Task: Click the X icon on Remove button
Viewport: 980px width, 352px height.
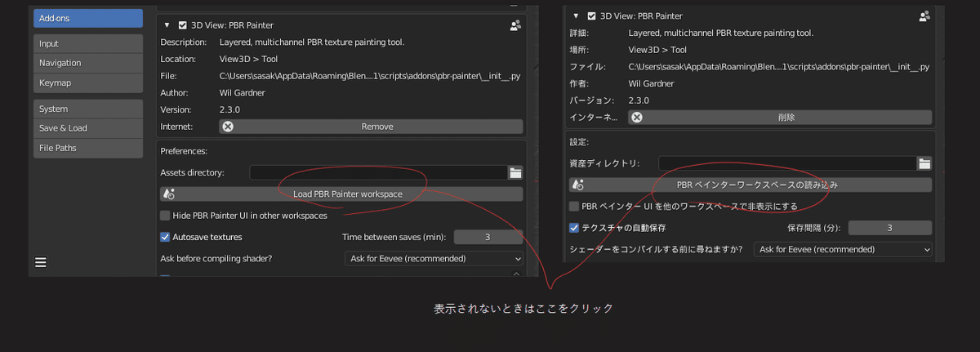Action: [229, 127]
